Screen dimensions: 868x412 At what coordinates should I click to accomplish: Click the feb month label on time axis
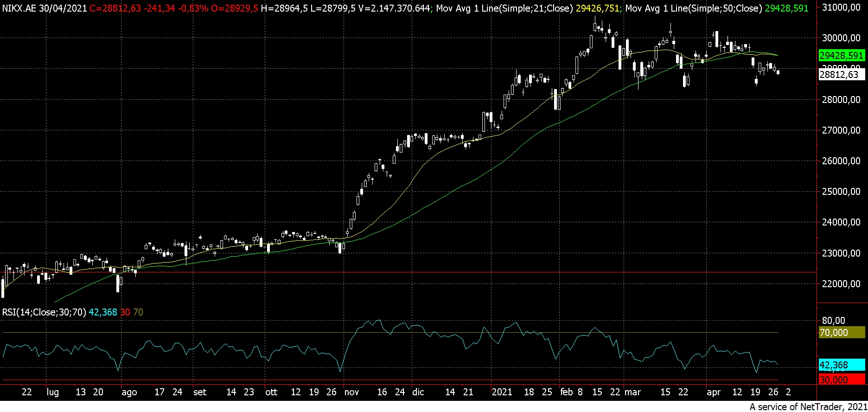(567, 392)
